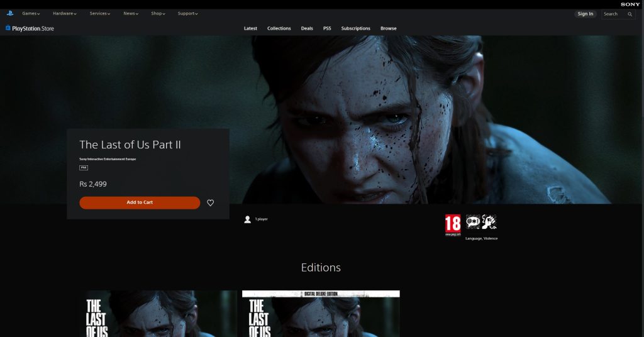Image resolution: width=644 pixels, height=337 pixels.
Task: Open the Collections store tab
Action: [279, 28]
